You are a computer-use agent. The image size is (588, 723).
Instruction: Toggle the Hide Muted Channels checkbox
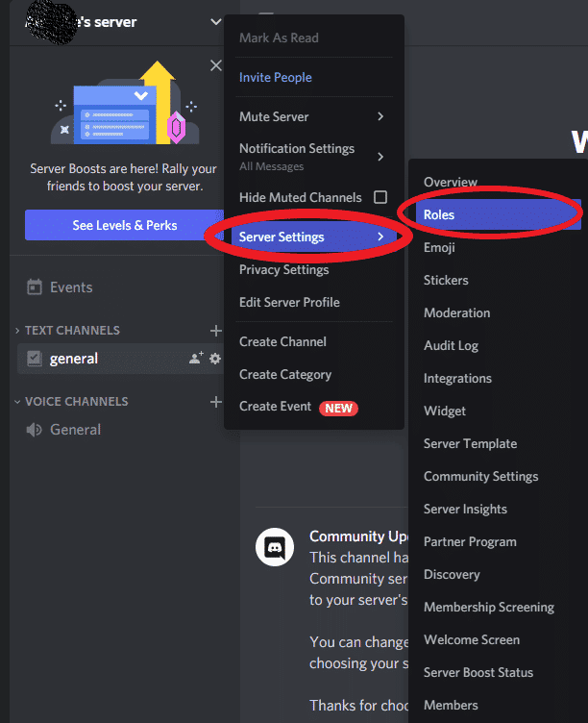click(380, 197)
